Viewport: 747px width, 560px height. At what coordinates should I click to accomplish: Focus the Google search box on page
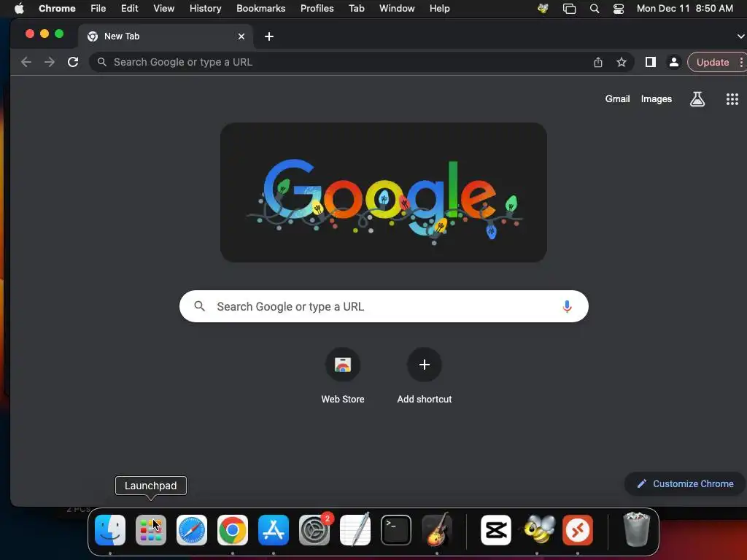tap(384, 306)
